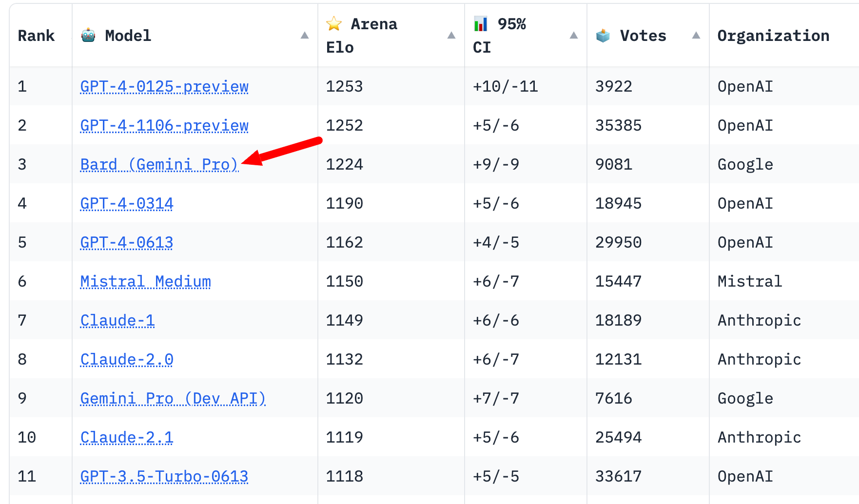Follow the GPT-3.5-Turbo-0613 link
Viewport: 859px width, 504px height.
[x=164, y=476]
